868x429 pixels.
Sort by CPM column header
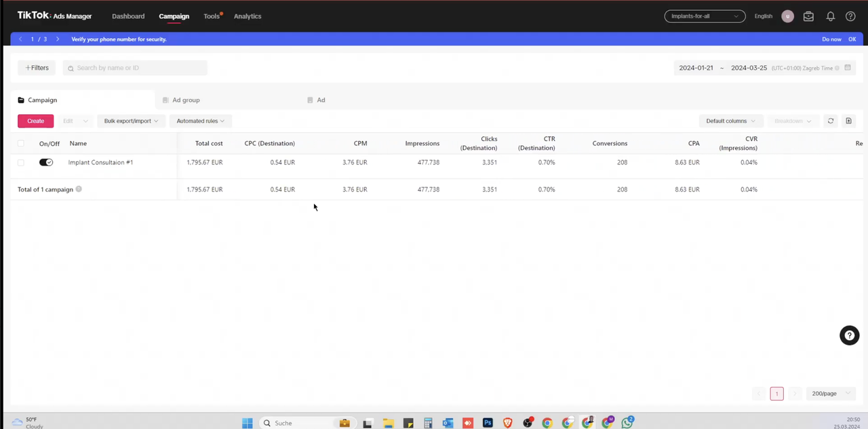tap(360, 143)
